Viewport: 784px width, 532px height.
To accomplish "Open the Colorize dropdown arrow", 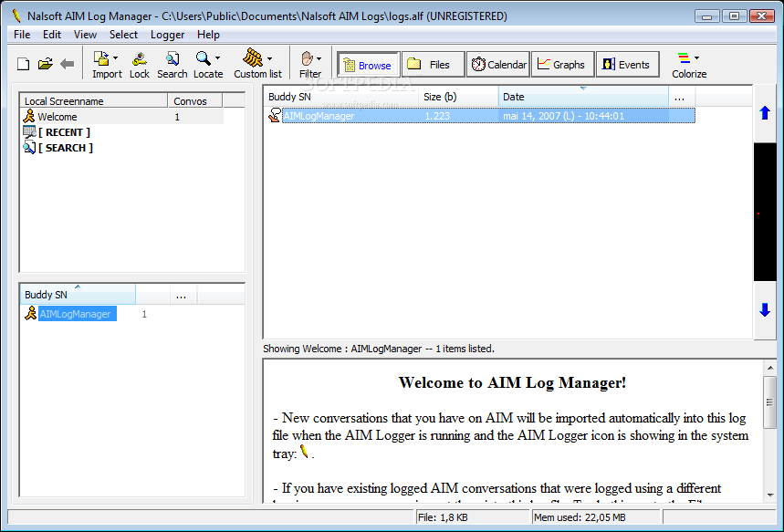I will (697, 58).
